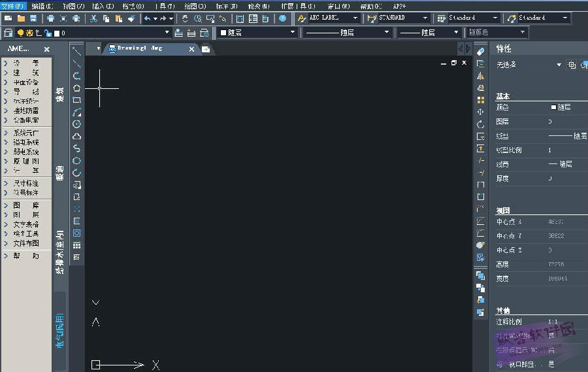The width and height of the screenshot is (588, 372).
Task: Toggle the layer lock padlock icon
Action: click(x=48, y=33)
